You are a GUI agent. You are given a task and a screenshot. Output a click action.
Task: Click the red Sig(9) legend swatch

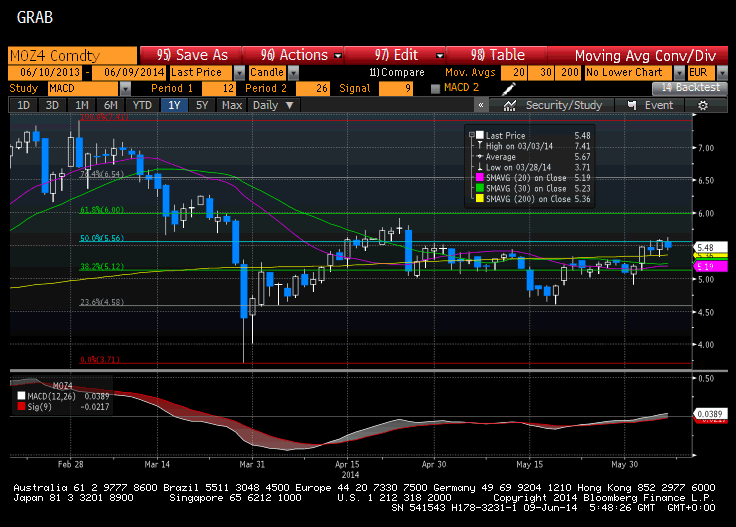pos(21,406)
